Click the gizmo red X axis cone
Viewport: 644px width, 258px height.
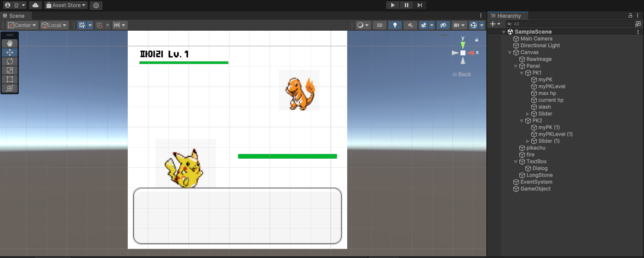(x=471, y=53)
